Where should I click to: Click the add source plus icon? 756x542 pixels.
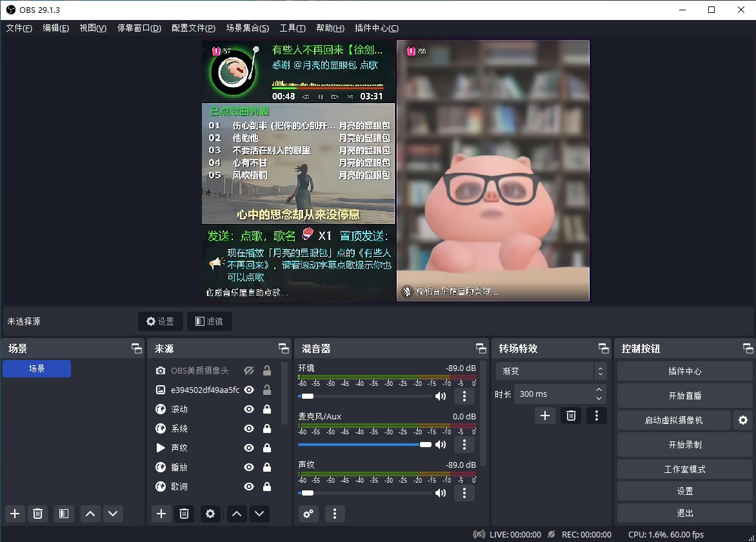point(161,514)
